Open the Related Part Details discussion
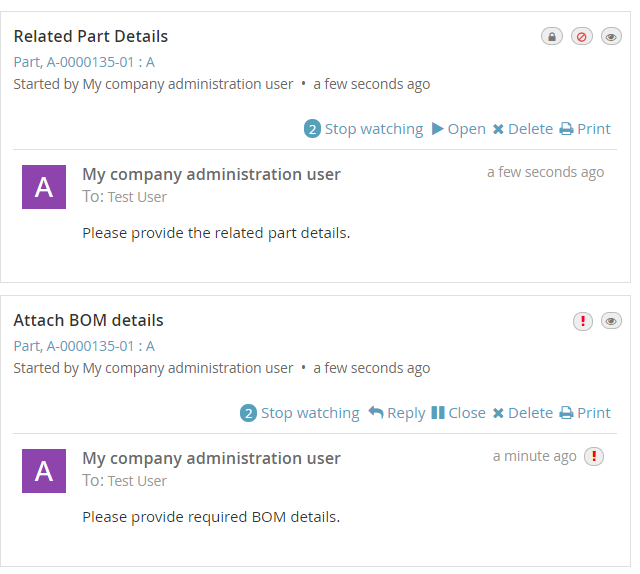640x574 pixels. click(458, 129)
